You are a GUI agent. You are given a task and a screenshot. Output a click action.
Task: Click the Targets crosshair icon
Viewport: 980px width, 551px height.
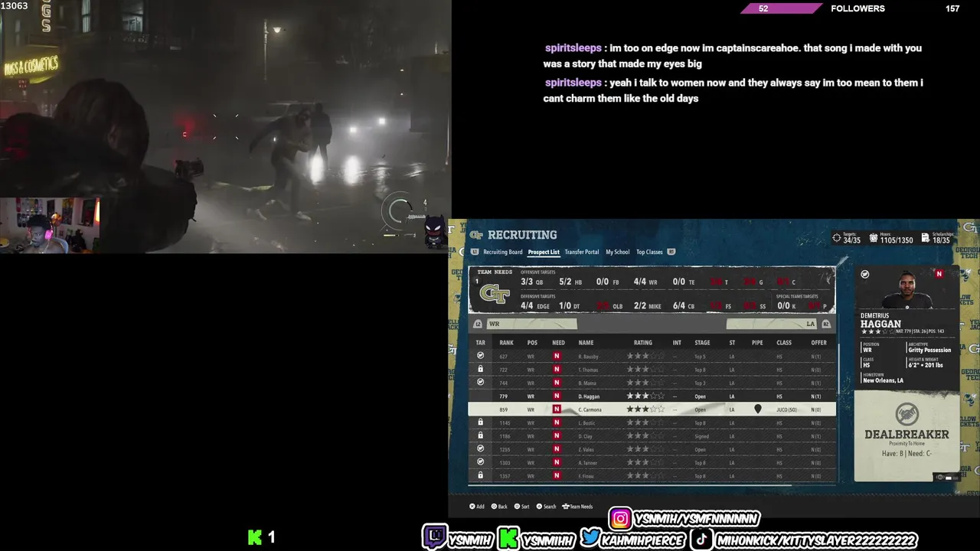(x=837, y=239)
